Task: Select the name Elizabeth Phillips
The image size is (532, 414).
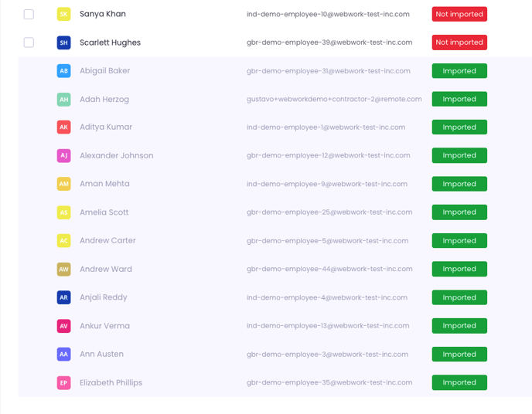Action: coord(111,383)
